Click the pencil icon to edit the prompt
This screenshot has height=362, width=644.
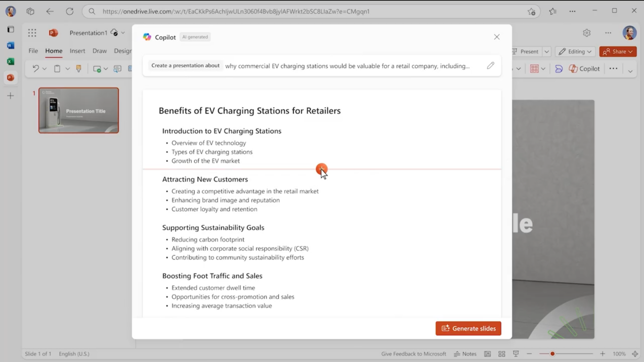click(x=490, y=65)
